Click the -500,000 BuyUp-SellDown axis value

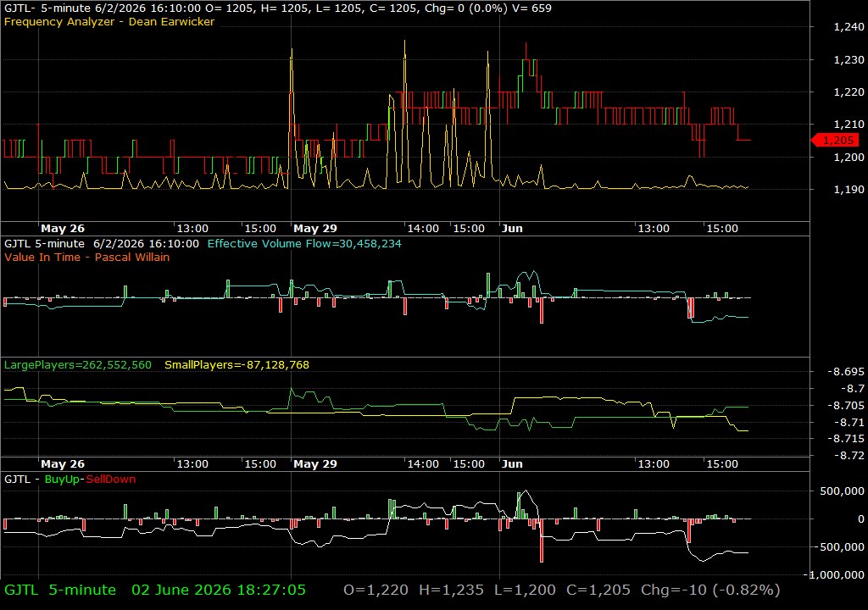point(840,547)
